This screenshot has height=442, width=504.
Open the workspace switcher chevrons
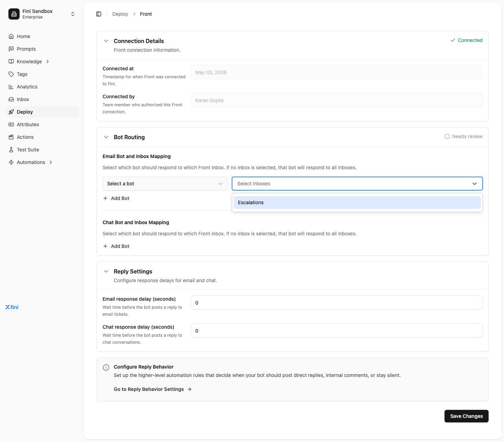[x=73, y=14]
